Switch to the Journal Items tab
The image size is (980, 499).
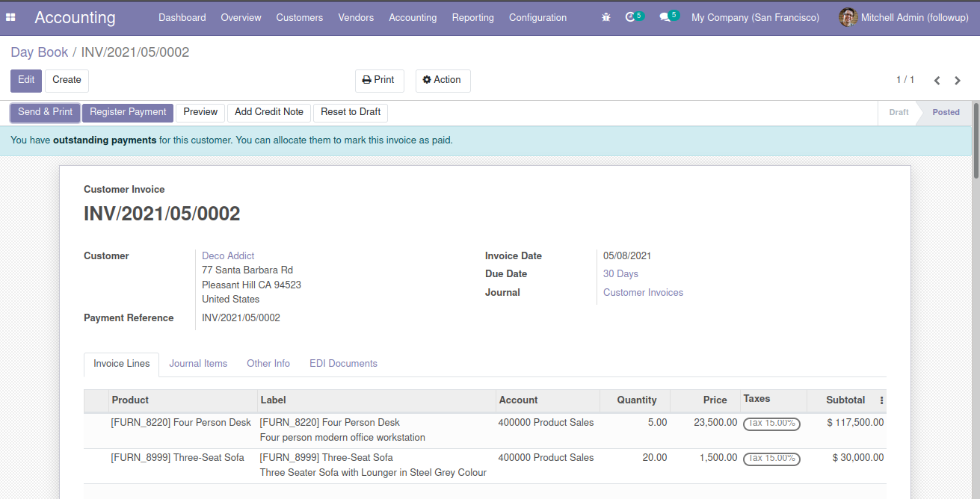[x=198, y=364]
